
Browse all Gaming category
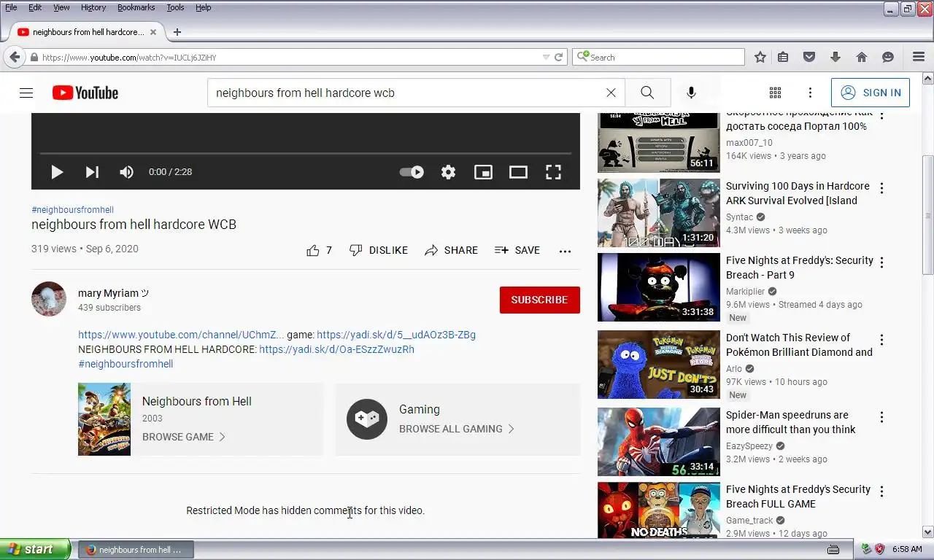457,429
